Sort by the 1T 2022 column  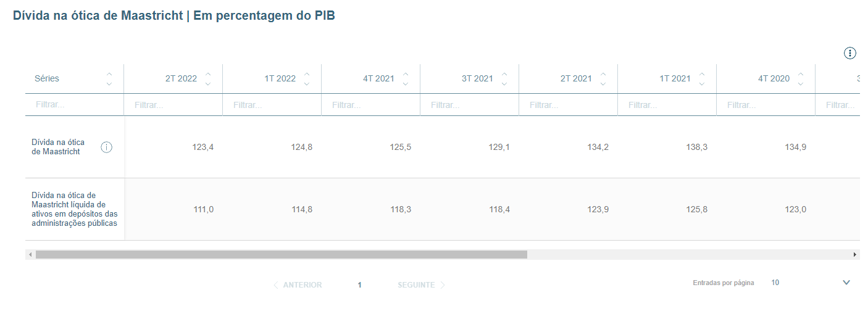point(307,78)
